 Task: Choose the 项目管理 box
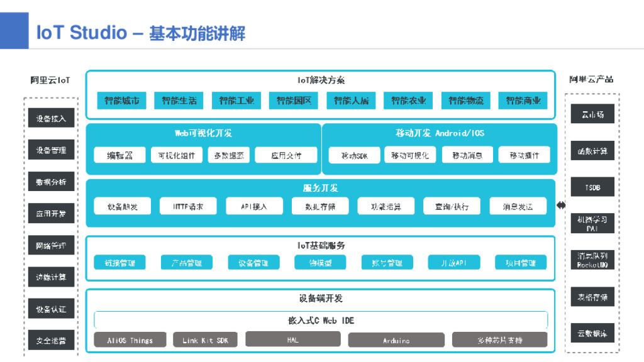(x=520, y=262)
